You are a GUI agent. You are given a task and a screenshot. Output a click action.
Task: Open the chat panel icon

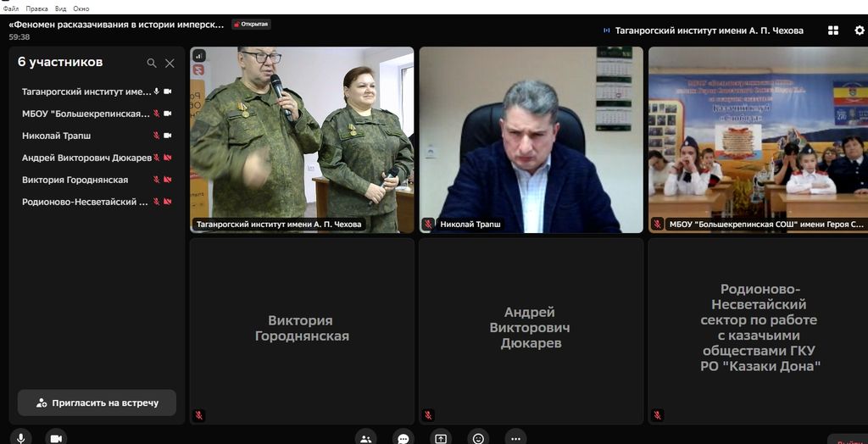(x=403, y=437)
